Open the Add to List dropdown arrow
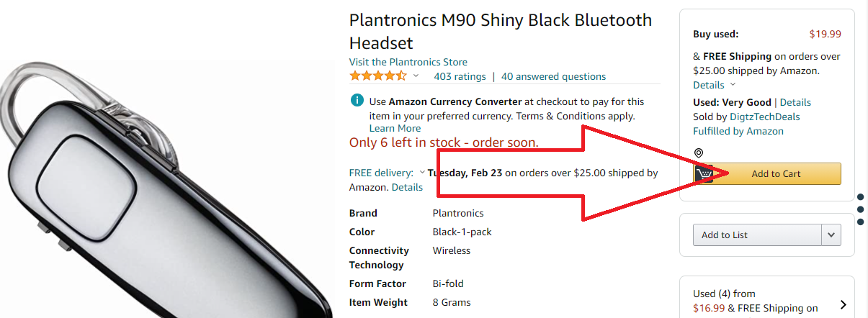868x318 pixels. (x=831, y=235)
